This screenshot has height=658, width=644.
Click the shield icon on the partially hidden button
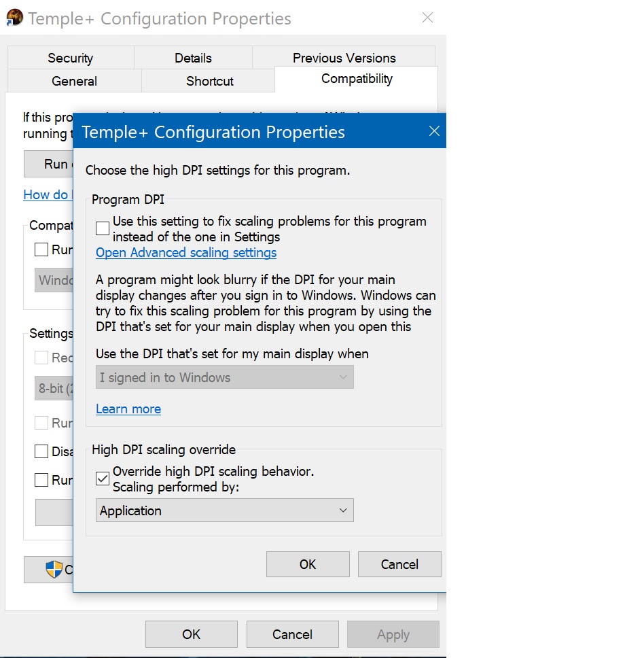point(54,570)
